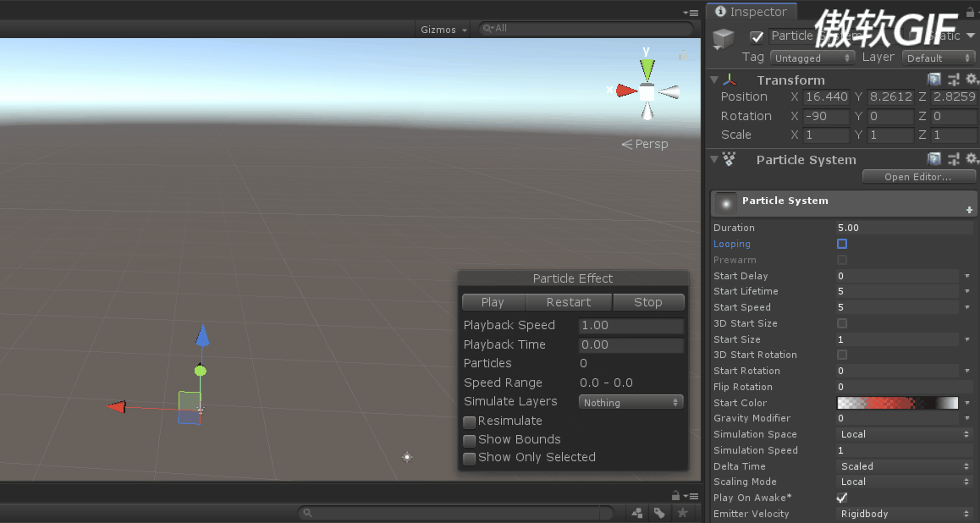Screen dimensions: 980x523
Task: Click the Transform help book icon
Action: [933, 80]
